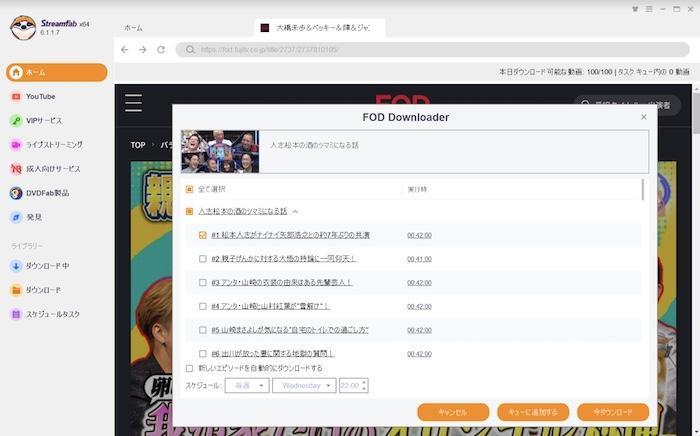The image size is (700, 436).
Task: Click the shirt skin icon in title bar
Action: 635,9
